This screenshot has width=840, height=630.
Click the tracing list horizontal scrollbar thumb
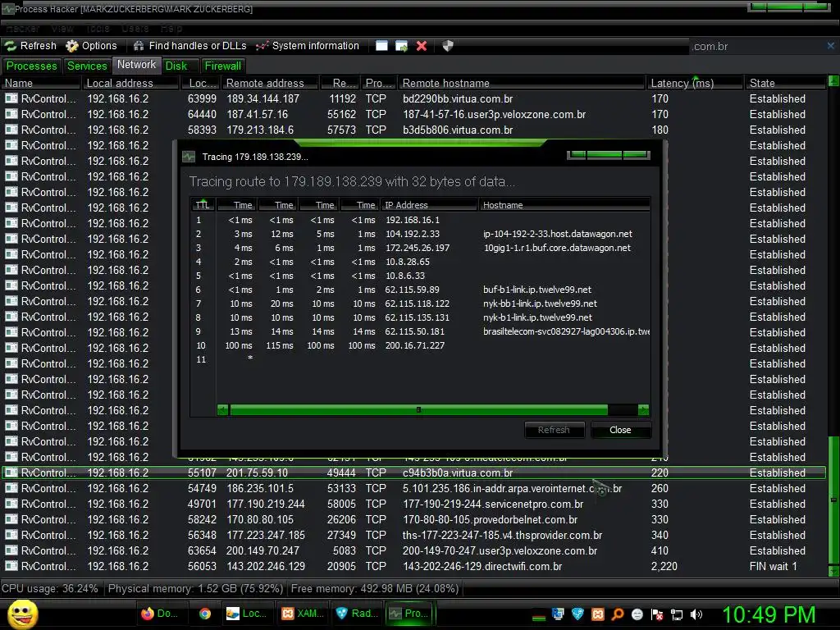point(418,410)
